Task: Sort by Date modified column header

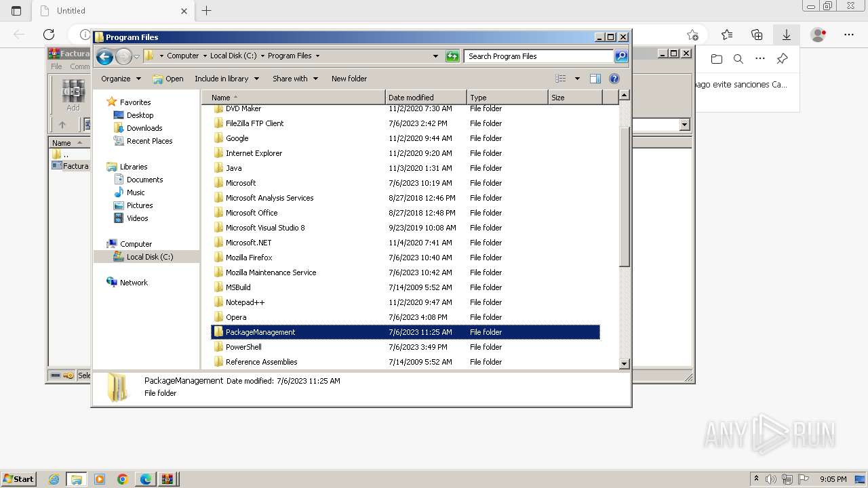Action: tap(426, 98)
